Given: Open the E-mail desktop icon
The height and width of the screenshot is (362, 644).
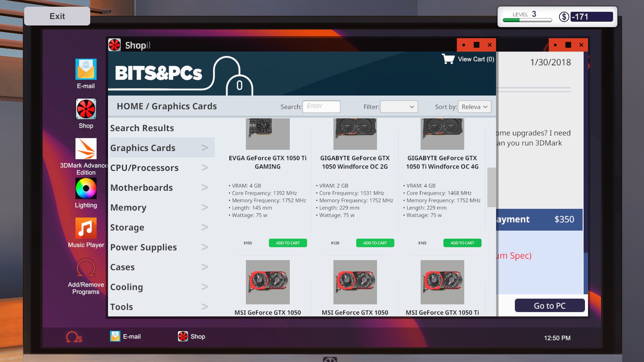Looking at the screenshot, I should [x=86, y=69].
